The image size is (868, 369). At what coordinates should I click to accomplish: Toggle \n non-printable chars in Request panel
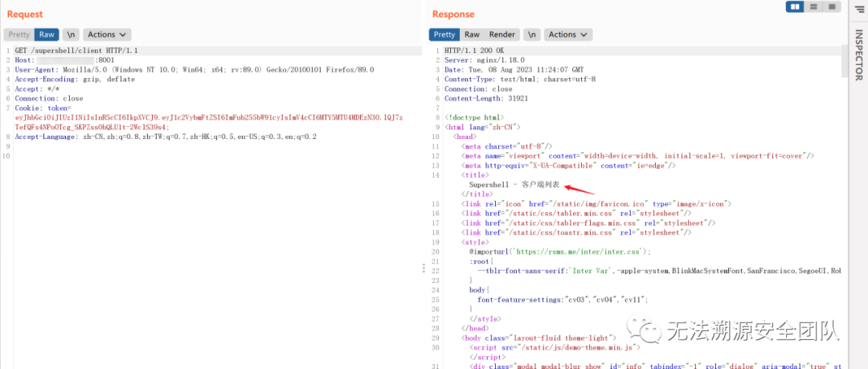(71, 35)
